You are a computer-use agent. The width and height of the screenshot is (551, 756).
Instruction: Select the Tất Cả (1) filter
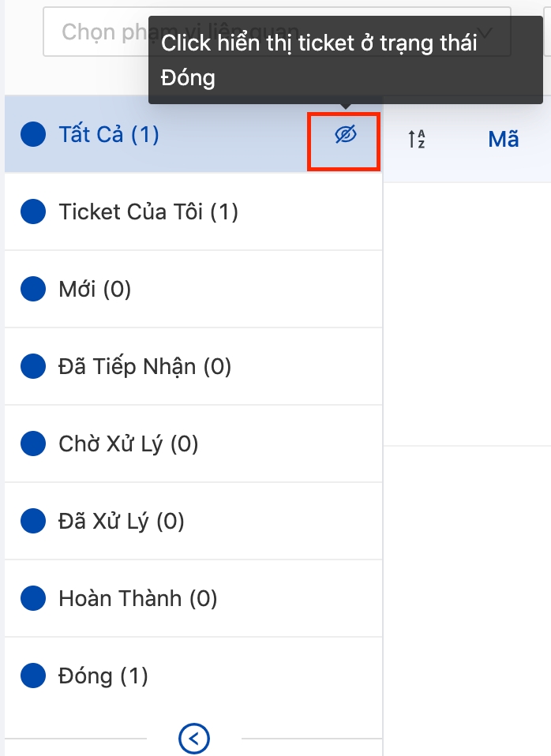click(193, 134)
